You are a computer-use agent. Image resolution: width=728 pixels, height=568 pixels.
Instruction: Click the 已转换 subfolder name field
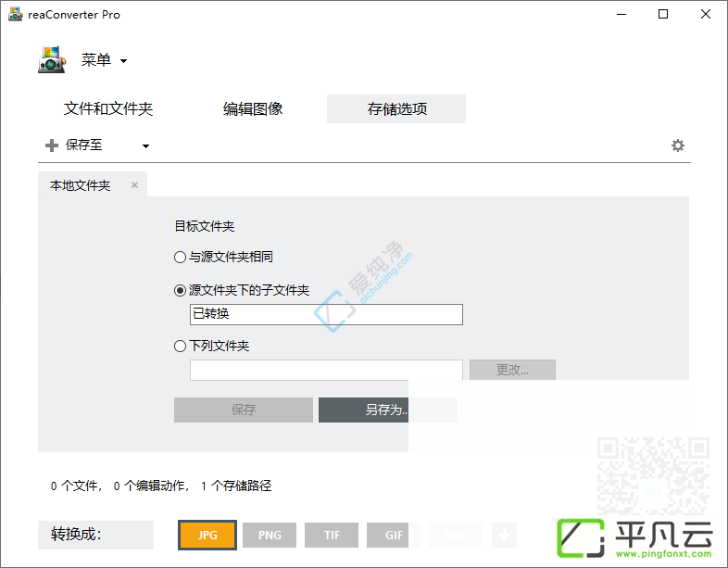point(326,314)
